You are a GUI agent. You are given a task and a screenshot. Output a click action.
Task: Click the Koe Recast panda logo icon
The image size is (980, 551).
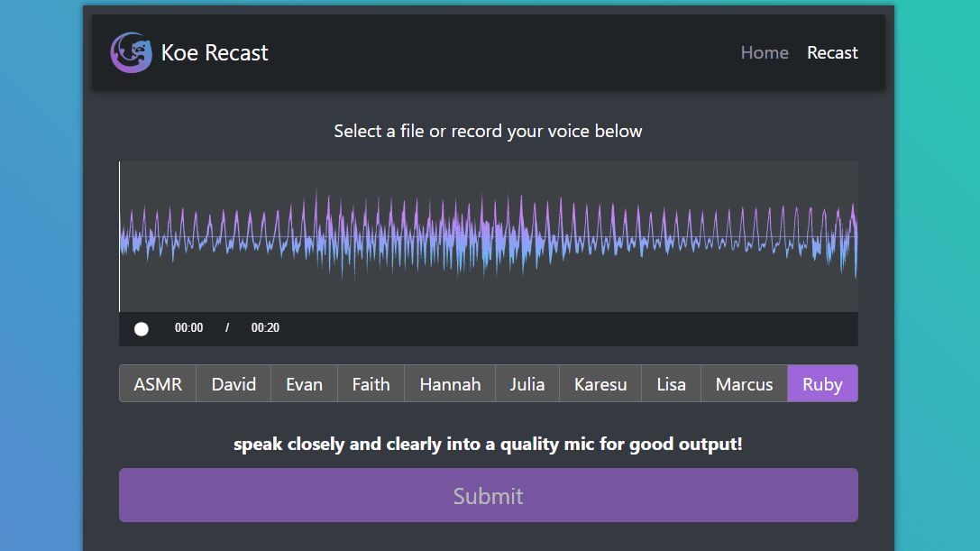click(x=132, y=52)
